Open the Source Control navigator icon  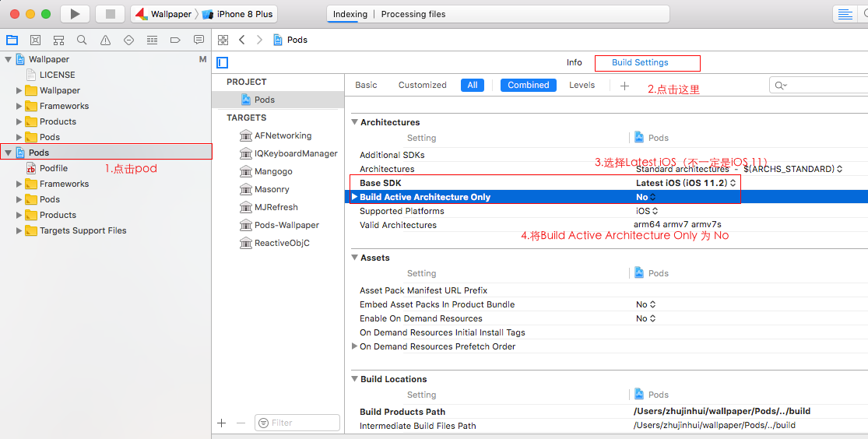tap(36, 40)
